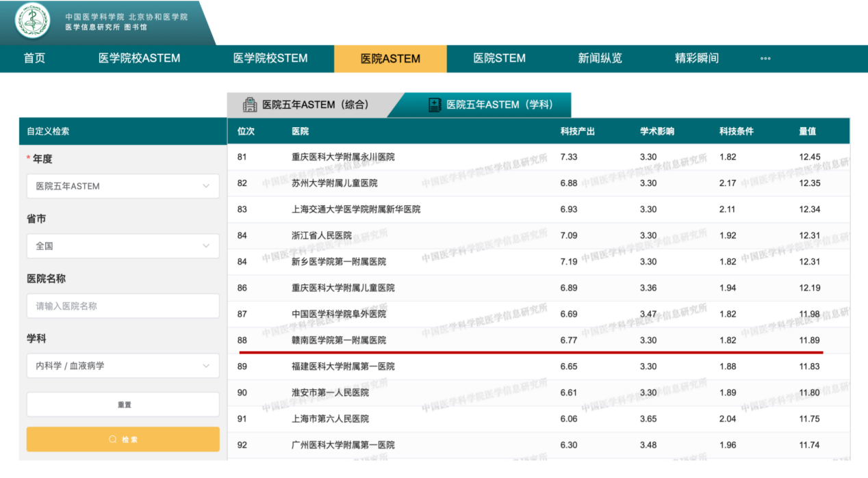Image resolution: width=868 pixels, height=478 pixels.
Task: Click the 赣南医学院第一附属医院 row
Action: 339,341
